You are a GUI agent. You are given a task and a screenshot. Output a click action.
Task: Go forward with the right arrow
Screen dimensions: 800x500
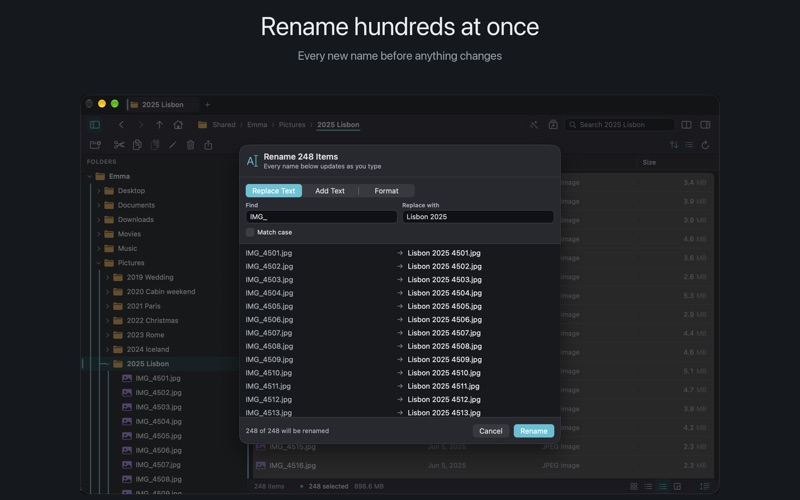[x=141, y=124]
